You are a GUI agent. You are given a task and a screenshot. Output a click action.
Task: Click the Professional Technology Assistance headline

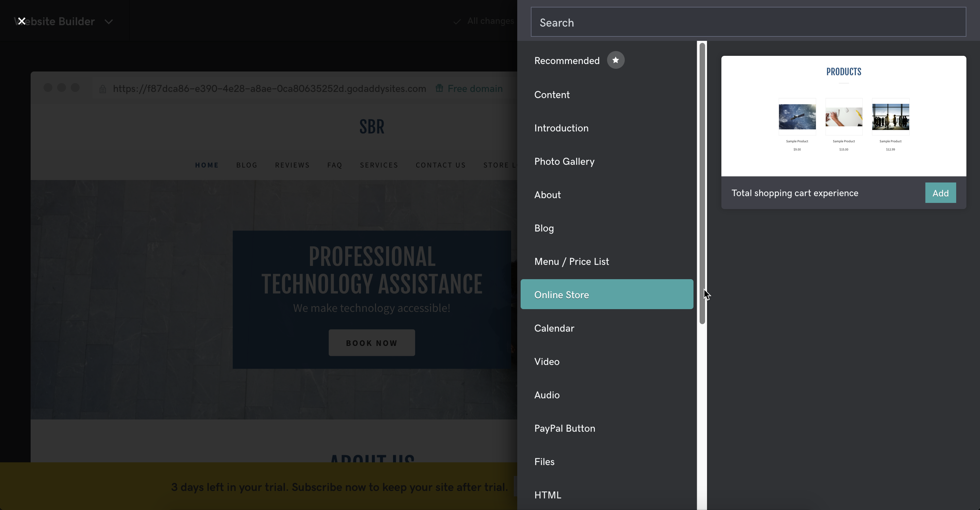372,270
